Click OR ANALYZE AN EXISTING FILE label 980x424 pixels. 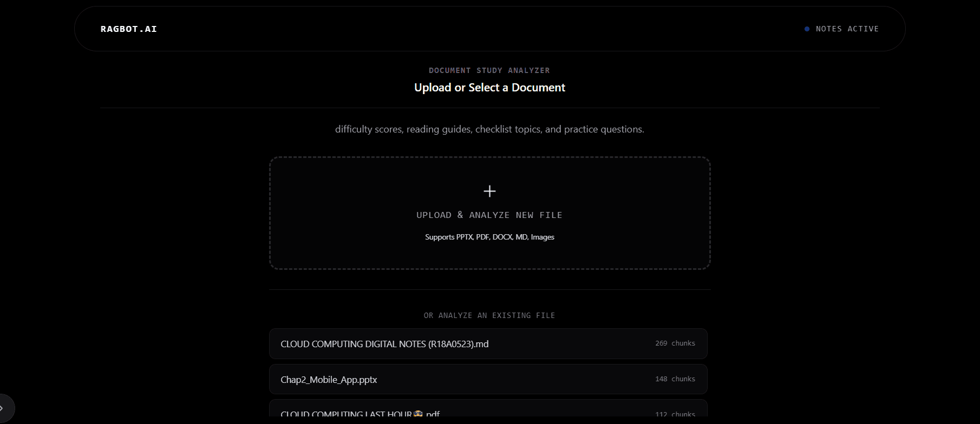[489, 315]
